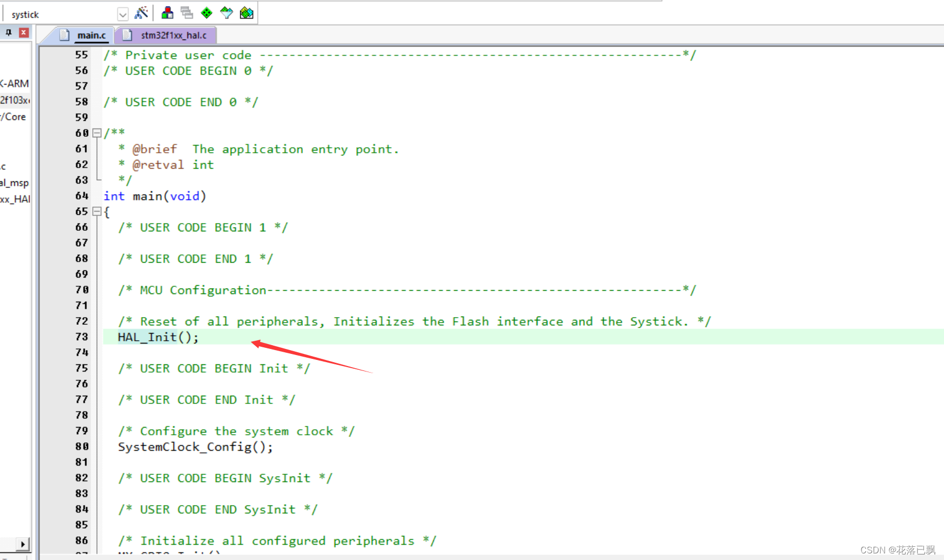
Task: Click the 'Configure the system clock' comment
Action: tap(236, 431)
